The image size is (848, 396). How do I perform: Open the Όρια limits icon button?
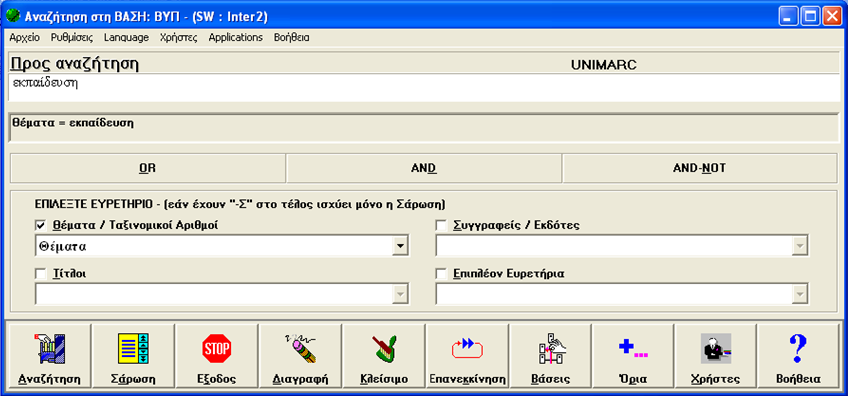[x=633, y=356]
